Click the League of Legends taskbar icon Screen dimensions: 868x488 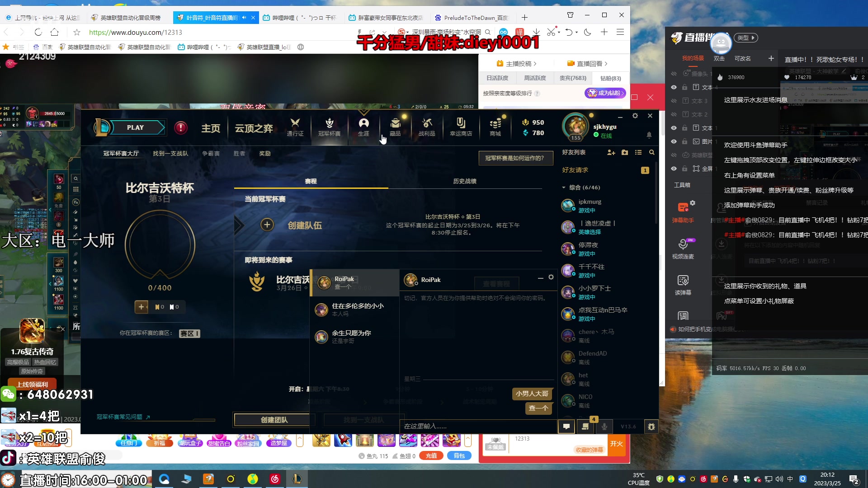point(297,479)
